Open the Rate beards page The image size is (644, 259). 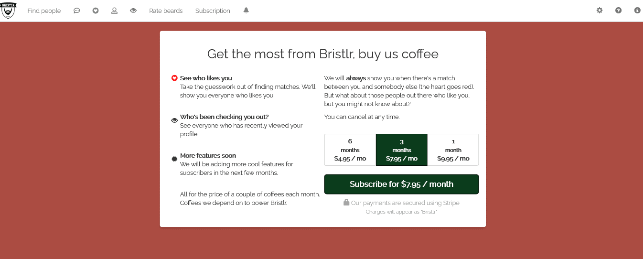[x=166, y=11]
